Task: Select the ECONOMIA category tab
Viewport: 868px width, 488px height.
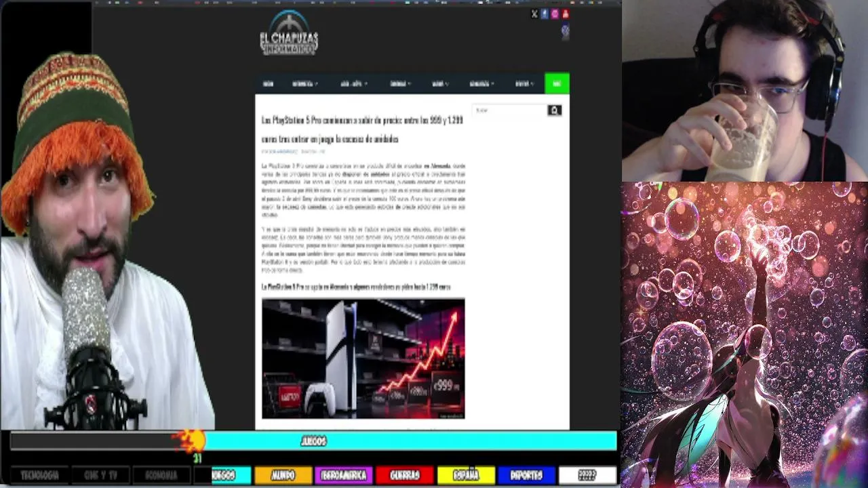Action: 161,475
